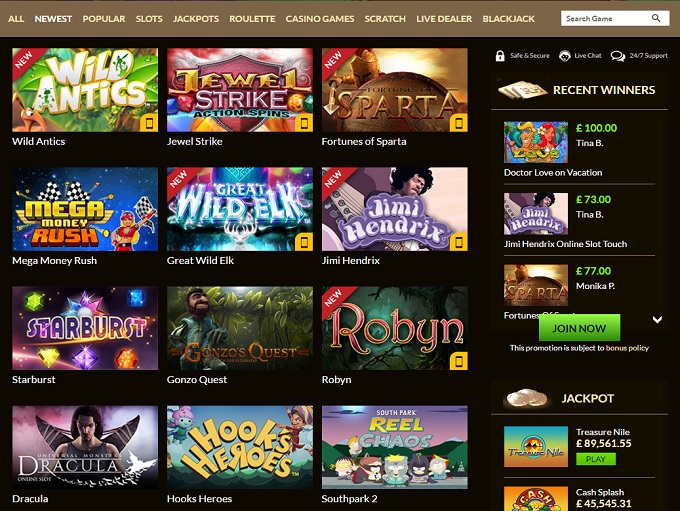Screen dimensions: 680x511
Task: Open the bonus policy link
Action: tap(627, 348)
